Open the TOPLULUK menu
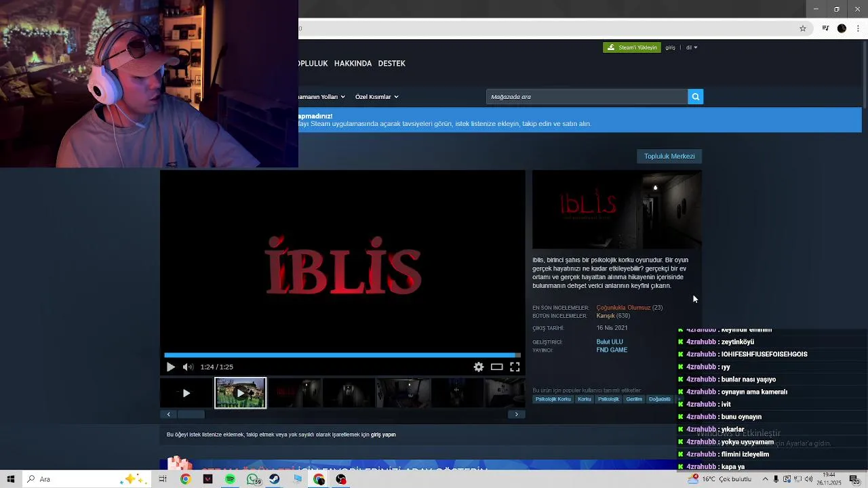The height and width of the screenshot is (488, 868). 313,63
